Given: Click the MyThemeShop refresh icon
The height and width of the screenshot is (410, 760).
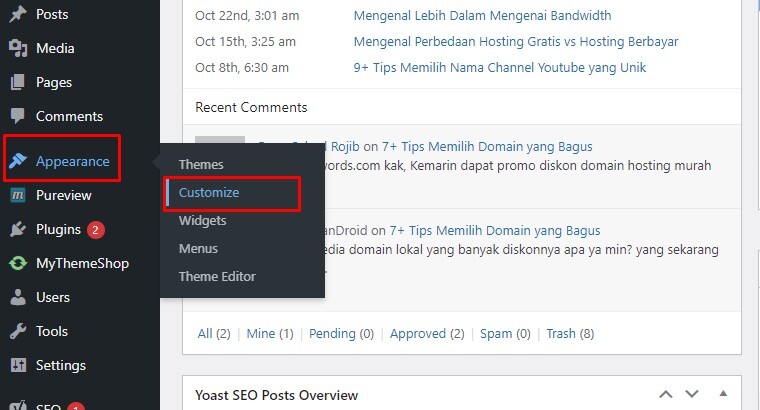Looking at the screenshot, I should click(x=18, y=263).
